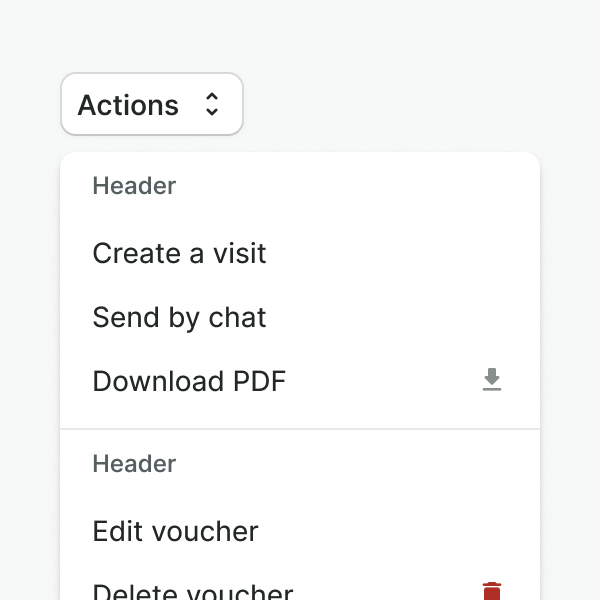Image resolution: width=600 pixels, height=600 pixels.
Task: Click the word Delete in the menu
Action: point(129,592)
